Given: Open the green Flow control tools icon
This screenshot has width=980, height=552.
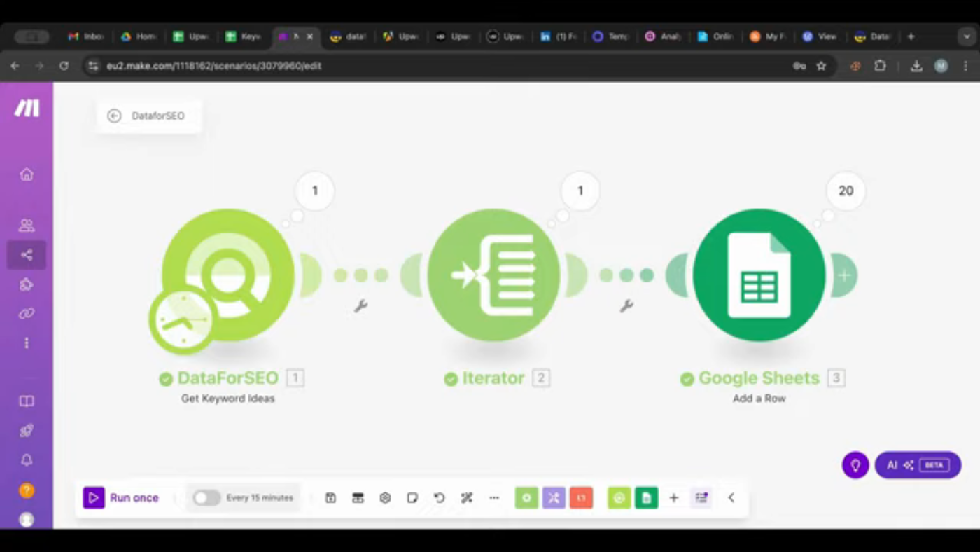Looking at the screenshot, I should pos(526,498).
